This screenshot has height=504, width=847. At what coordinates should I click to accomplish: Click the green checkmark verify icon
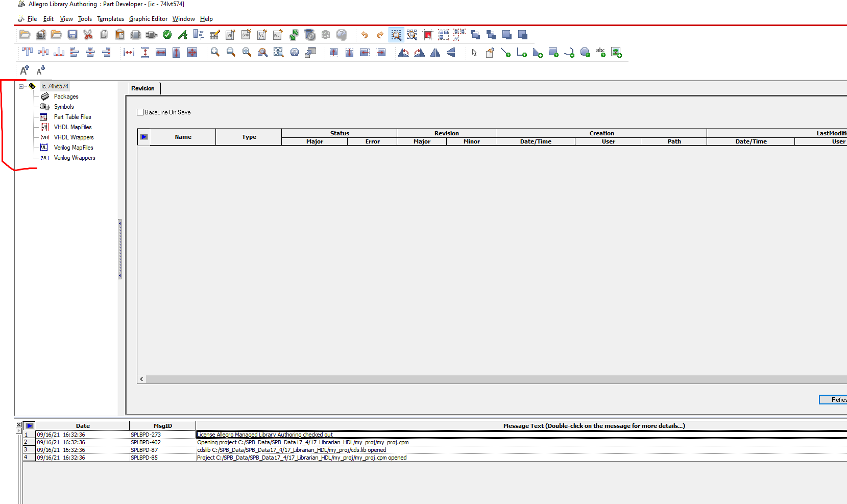(167, 35)
